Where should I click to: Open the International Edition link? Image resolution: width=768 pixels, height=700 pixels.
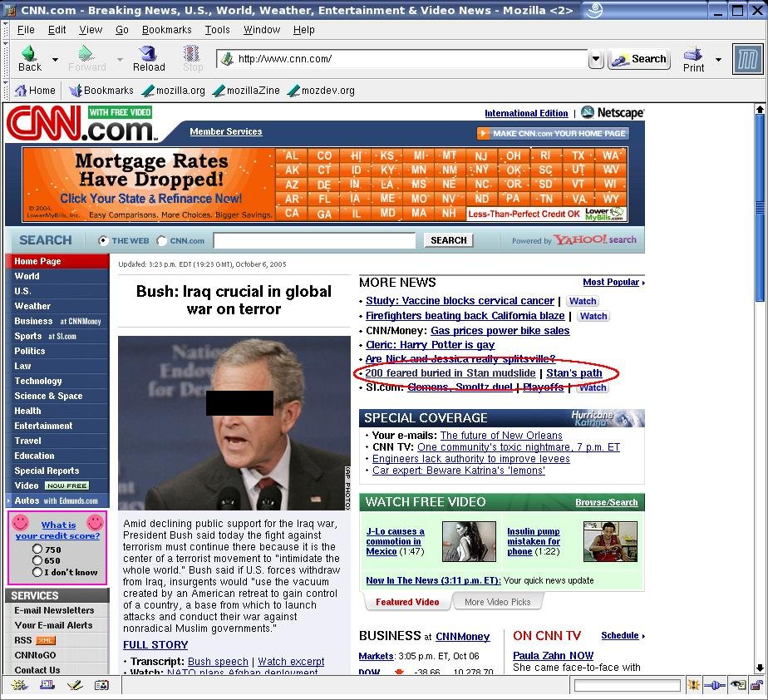[526, 113]
